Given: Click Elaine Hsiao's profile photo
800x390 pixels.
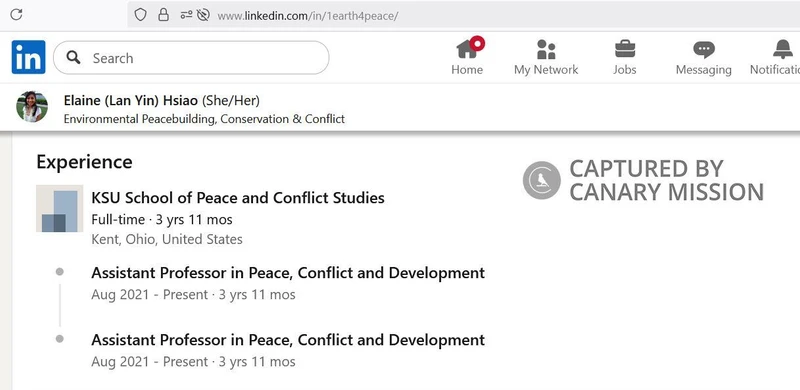Looking at the screenshot, I should point(32,107).
